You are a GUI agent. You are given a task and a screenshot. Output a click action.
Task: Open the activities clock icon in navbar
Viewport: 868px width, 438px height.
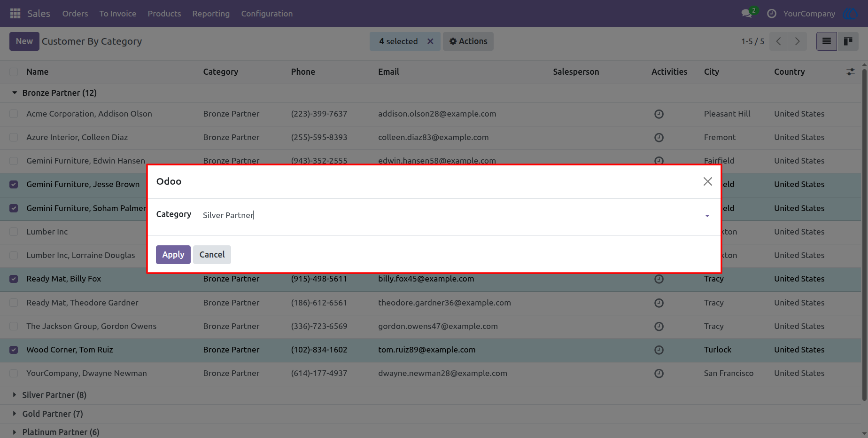771,14
